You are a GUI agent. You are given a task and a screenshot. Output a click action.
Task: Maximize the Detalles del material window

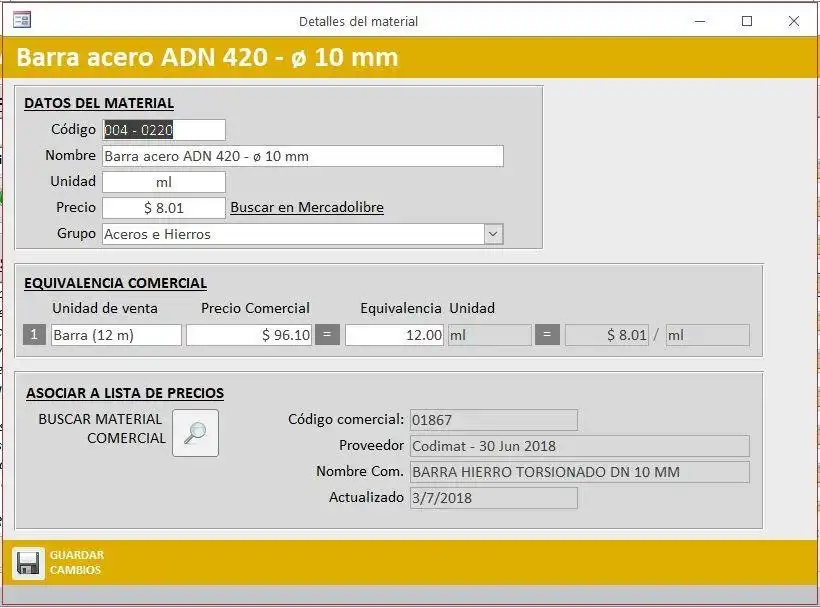click(747, 21)
